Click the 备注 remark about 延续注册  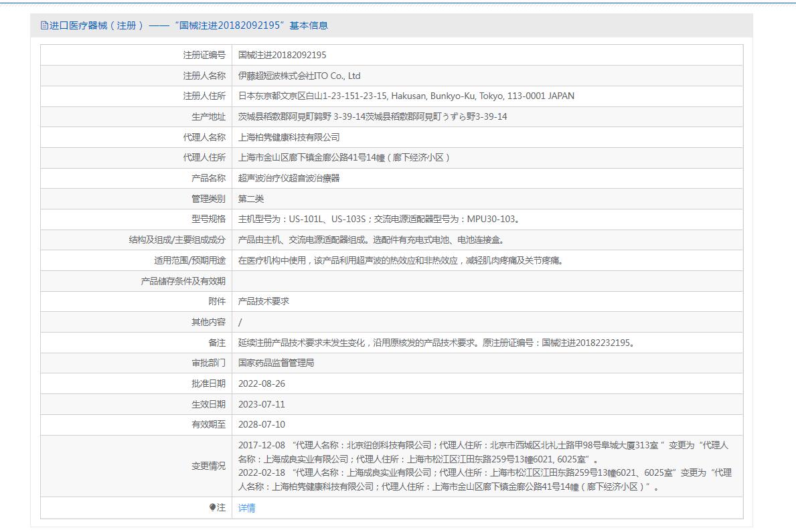(x=436, y=343)
